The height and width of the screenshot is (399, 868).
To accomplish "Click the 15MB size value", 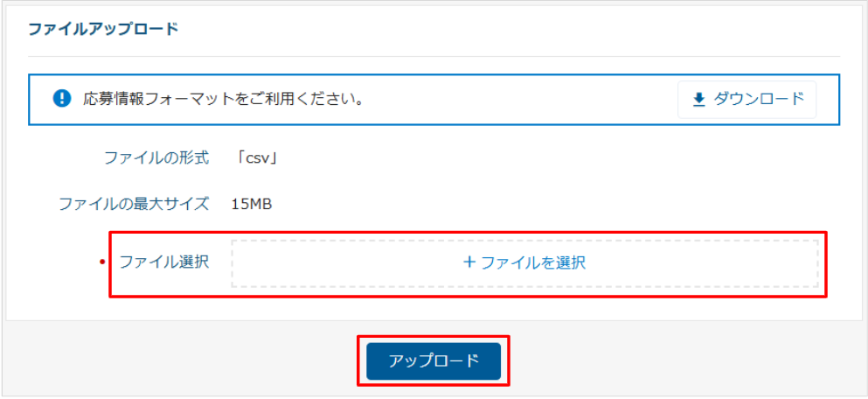I will pyautogui.click(x=252, y=204).
